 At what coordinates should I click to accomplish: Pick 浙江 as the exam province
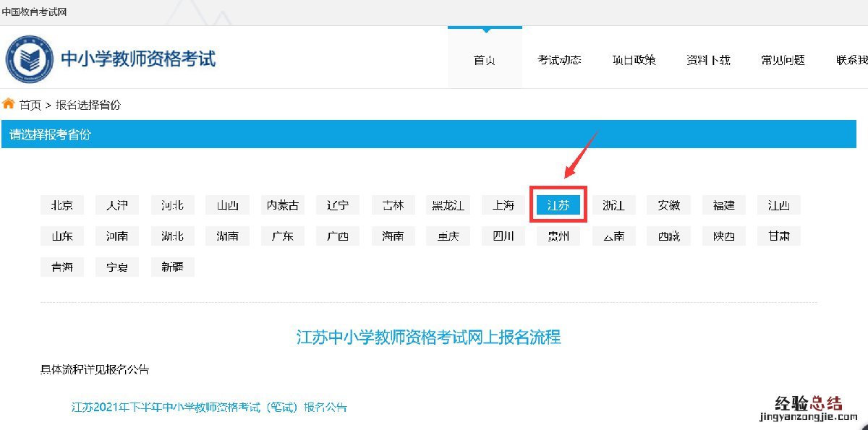coord(613,205)
